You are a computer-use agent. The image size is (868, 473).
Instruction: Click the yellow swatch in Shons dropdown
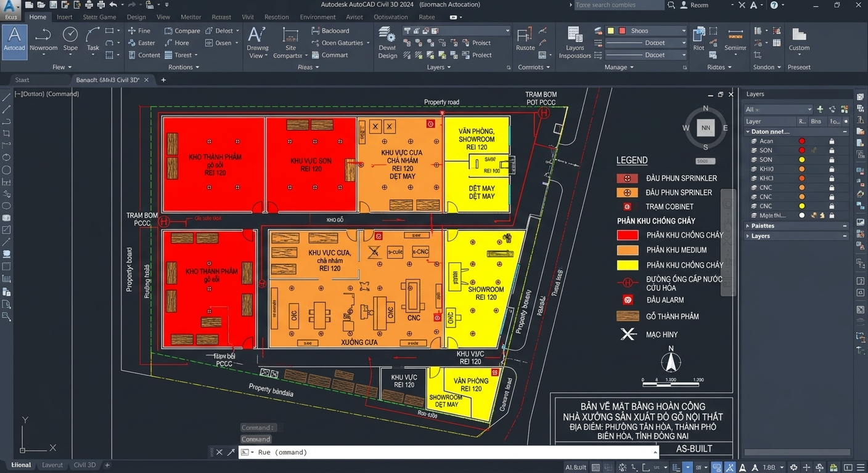(x=611, y=31)
